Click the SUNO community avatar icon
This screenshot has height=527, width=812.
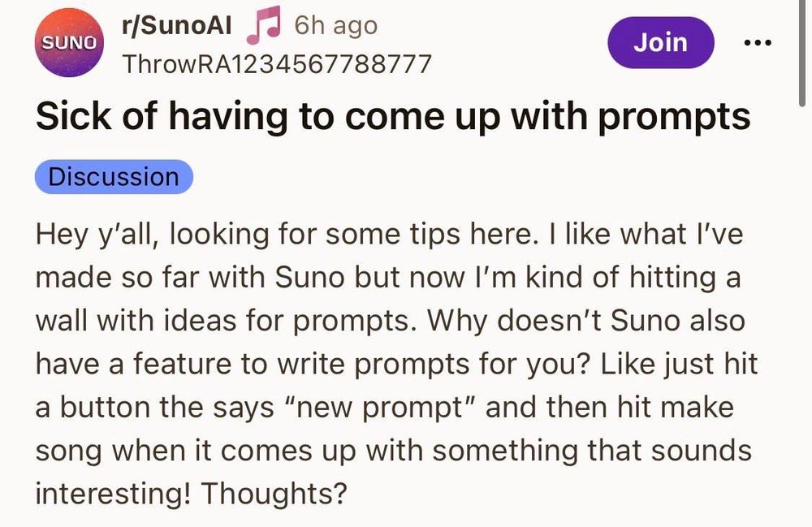pos(69,42)
